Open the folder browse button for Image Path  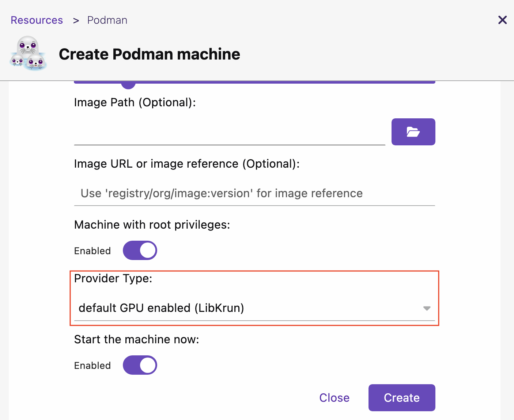pyautogui.click(x=413, y=132)
